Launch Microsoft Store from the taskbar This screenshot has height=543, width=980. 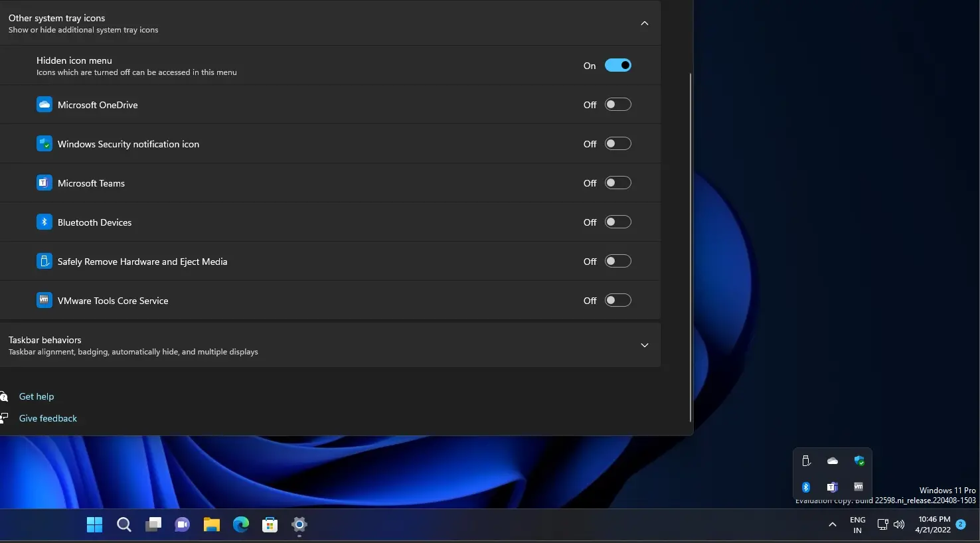(x=270, y=525)
